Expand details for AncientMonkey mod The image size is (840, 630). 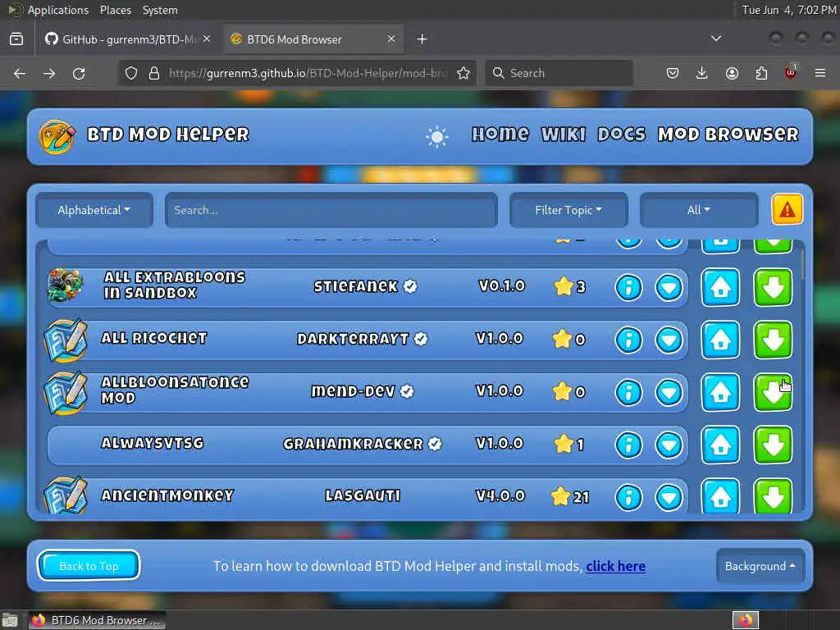pos(669,497)
